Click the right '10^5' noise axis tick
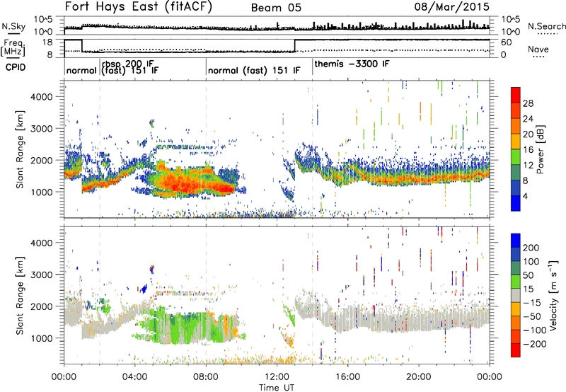566x392 pixels. click(x=511, y=20)
